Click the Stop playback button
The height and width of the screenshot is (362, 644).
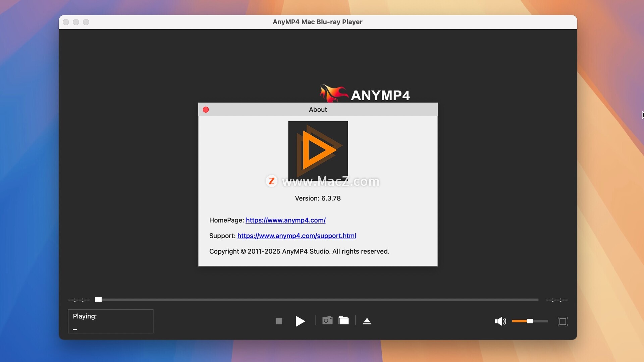pos(279,321)
